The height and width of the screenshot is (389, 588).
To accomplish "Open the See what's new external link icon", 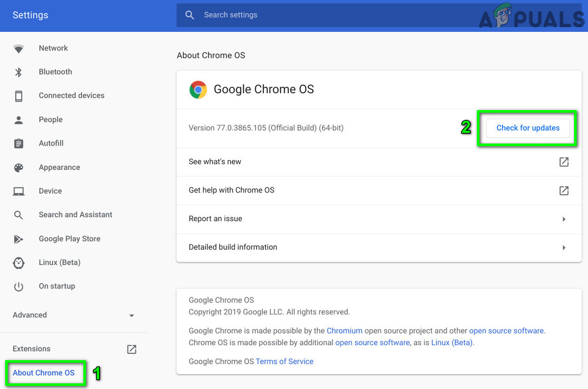I will [x=564, y=162].
